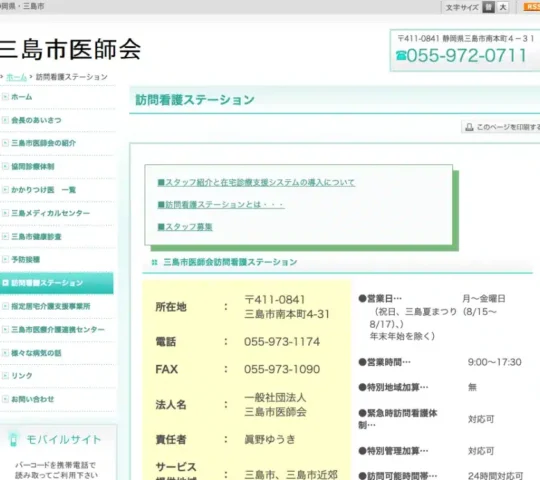Click the phone number 055-972-0711
The image size is (540, 480).
(467, 55)
